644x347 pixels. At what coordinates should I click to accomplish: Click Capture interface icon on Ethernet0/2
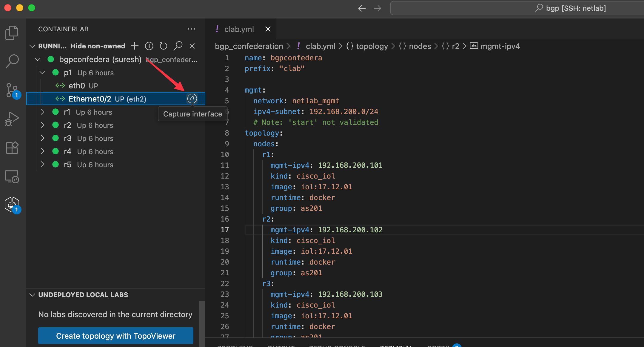192,99
